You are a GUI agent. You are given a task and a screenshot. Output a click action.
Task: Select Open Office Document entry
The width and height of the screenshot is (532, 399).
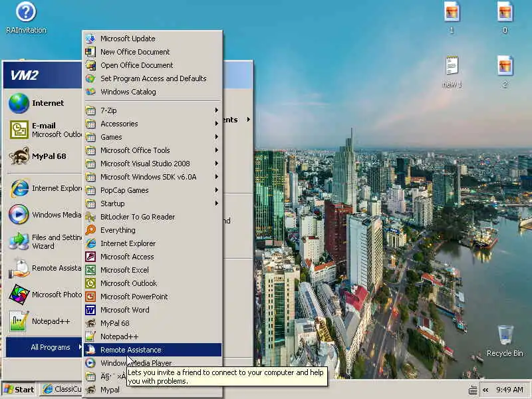tap(153, 65)
